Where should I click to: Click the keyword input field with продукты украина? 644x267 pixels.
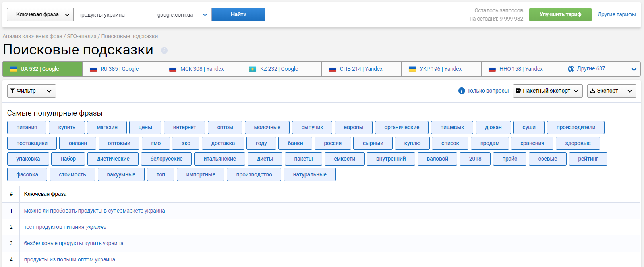[x=114, y=15]
